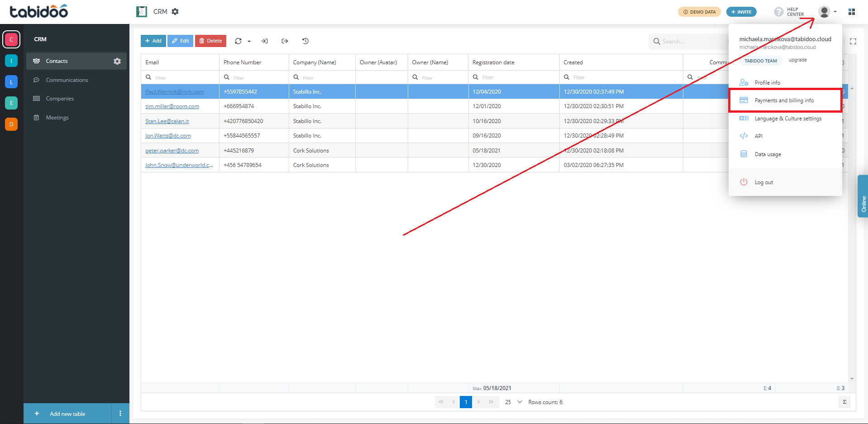
Task: Click Add new table
Action: pyautogui.click(x=67, y=414)
